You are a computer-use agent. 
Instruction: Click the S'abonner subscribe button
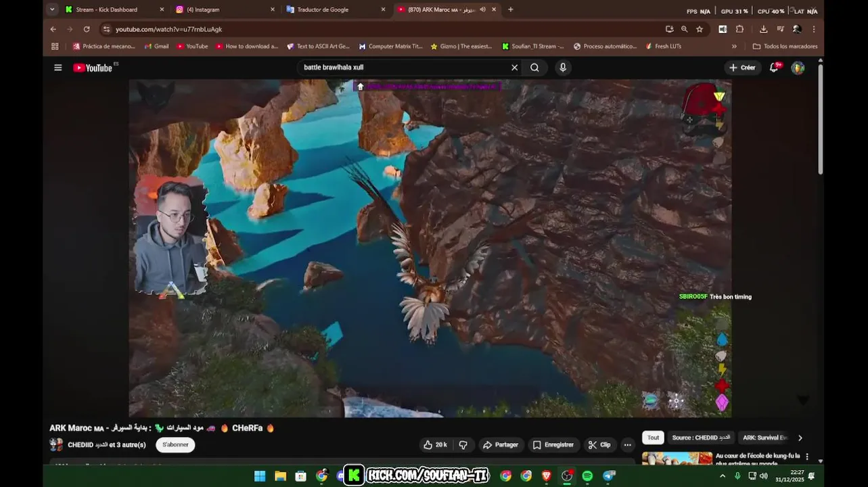[175, 445]
